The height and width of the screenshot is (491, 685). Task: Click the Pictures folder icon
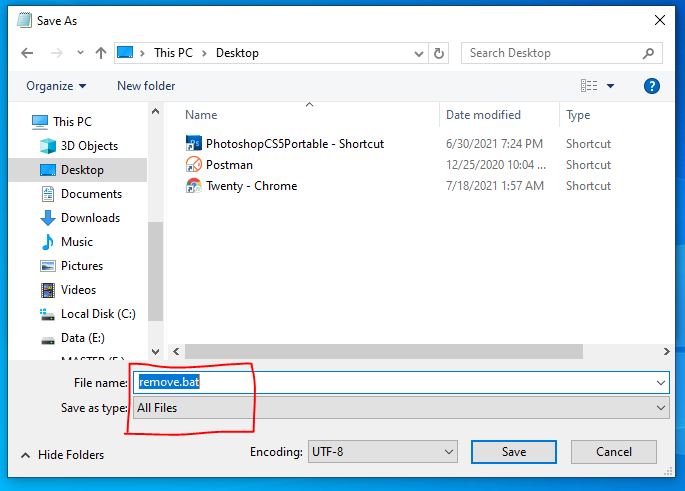coord(48,266)
